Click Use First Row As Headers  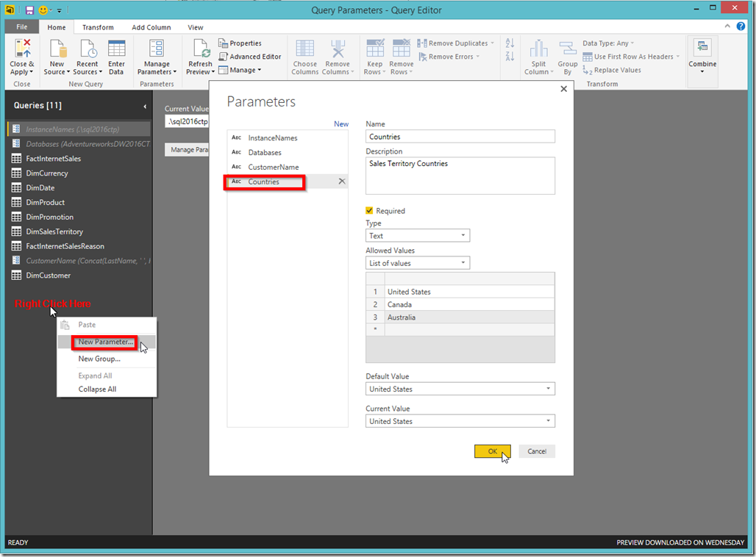pyautogui.click(x=631, y=57)
